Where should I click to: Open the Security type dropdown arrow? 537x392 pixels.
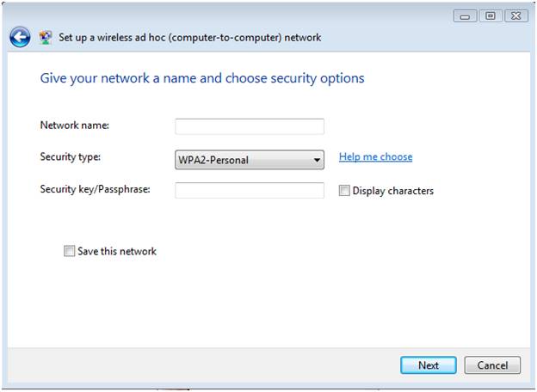pyautogui.click(x=317, y=160)
